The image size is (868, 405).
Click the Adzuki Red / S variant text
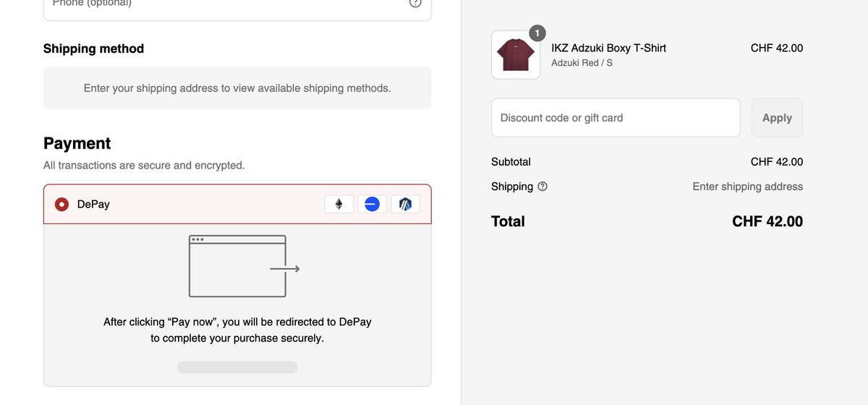[x=582, y=63]
